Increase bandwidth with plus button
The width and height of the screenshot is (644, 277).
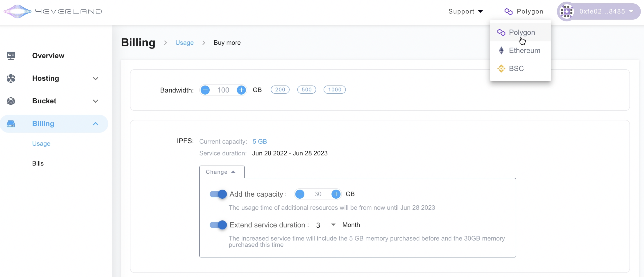(x=241, y=90)
